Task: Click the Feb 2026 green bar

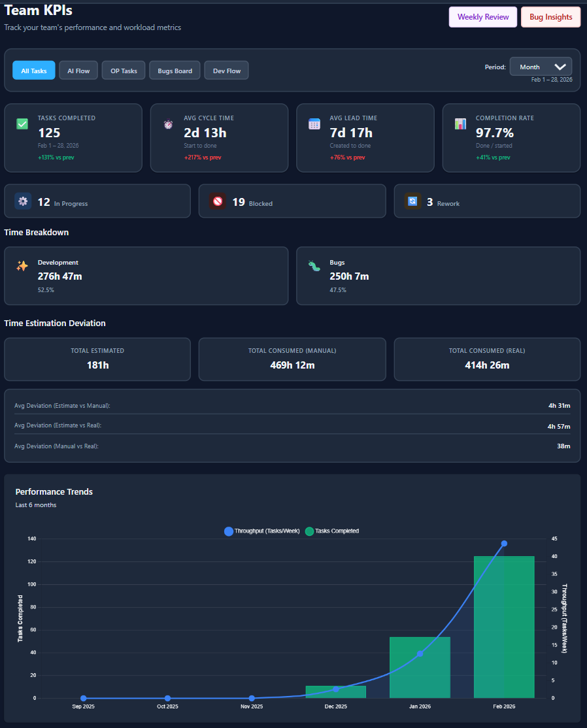Action: click(x=504, y=627)
